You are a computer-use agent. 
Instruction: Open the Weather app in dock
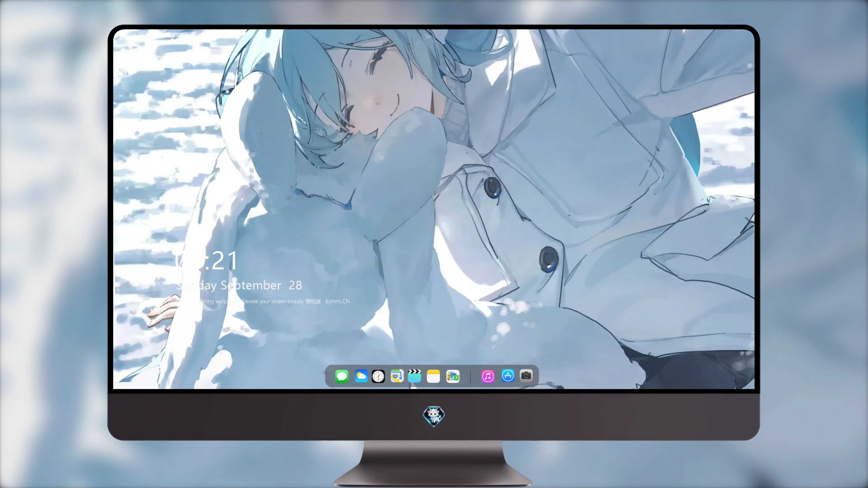pos(361,376)
